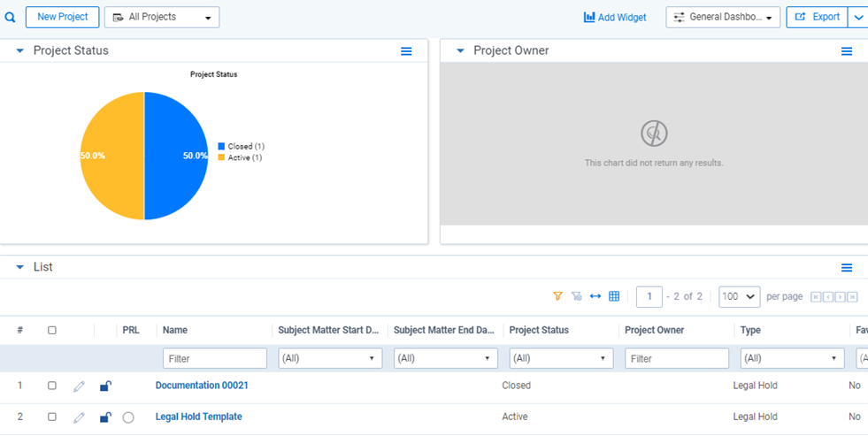Image resolution: width=868 pixels, height=436 pixels.
Task: Click the New Project button
Action: (x=63, y=17)
